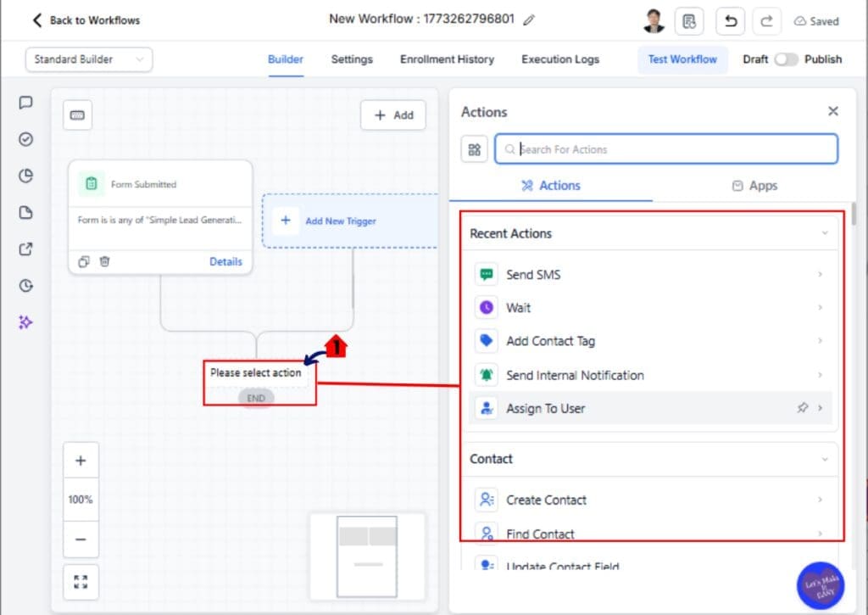Focus the Search For Actions field
Viewport: 868px width, 615px height.
point(666,149)
